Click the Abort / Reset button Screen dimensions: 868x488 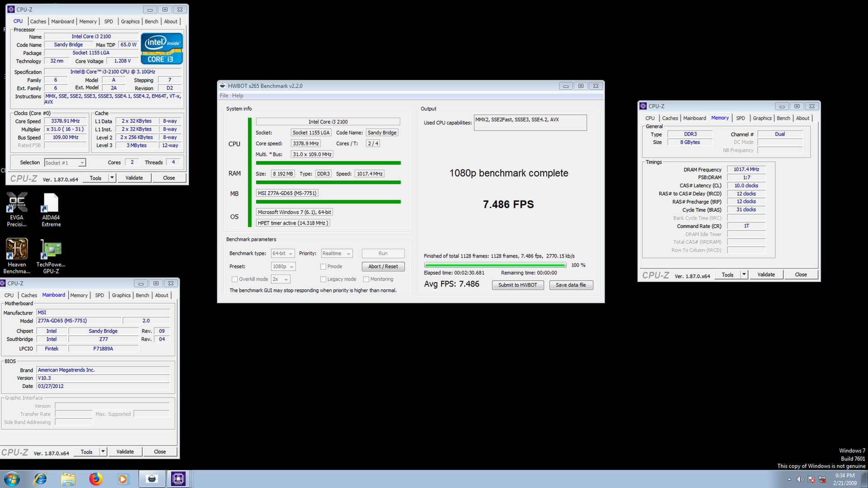click(383, 267)
